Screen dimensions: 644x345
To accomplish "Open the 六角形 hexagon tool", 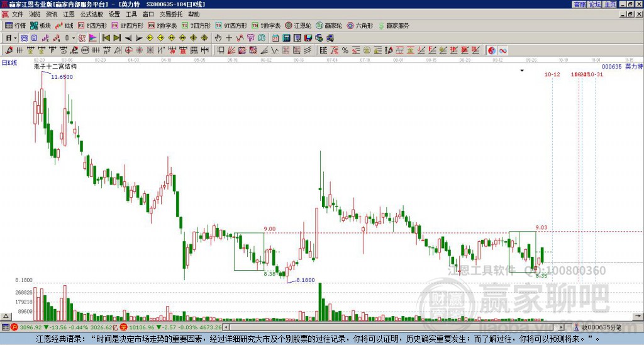I will (x=360, y=25).
